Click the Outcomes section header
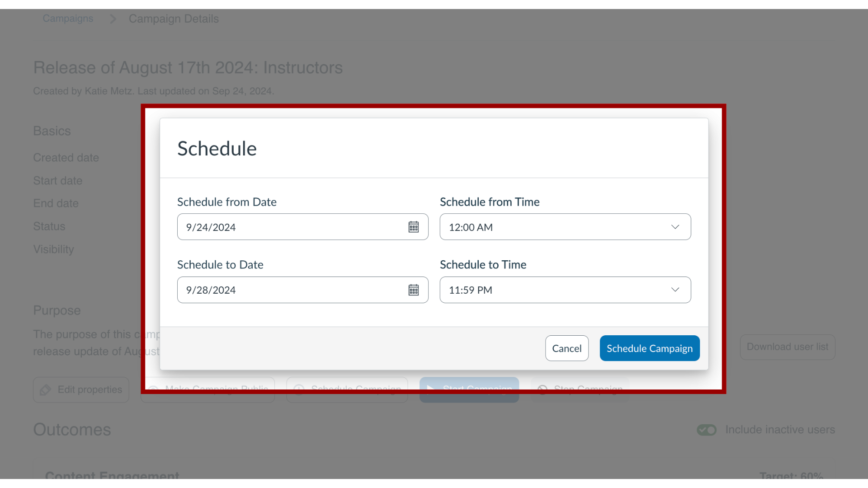868x488 pixels. 72,429
